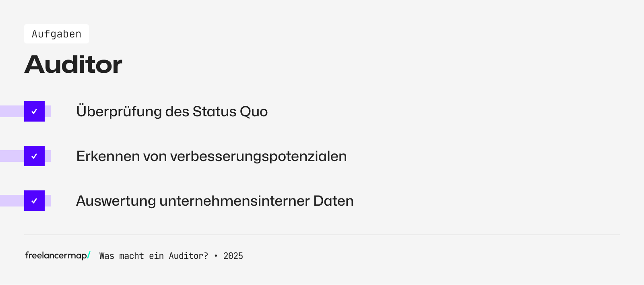
Task: Click the bullet dot before 2025
Action: pyautogui.click(x=216, y=256)
